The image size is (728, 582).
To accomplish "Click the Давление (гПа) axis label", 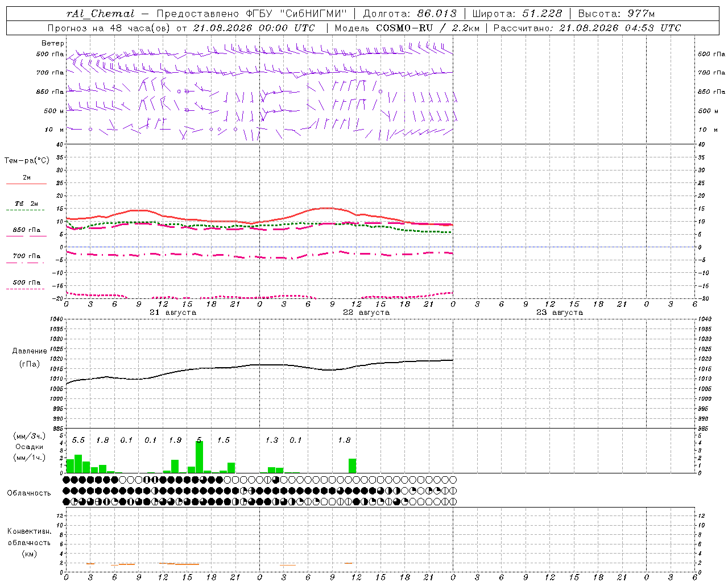I will tap(30, 357).
